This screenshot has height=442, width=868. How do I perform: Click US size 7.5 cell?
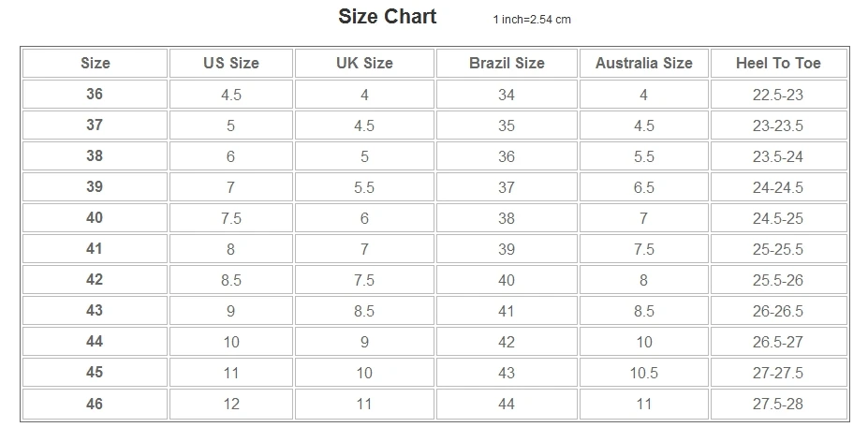point(231,217)
